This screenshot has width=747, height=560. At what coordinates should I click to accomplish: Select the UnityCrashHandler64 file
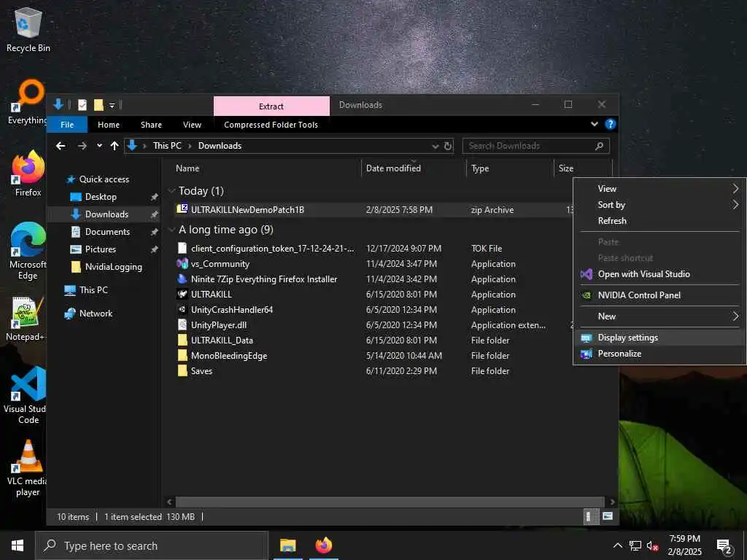231,309
